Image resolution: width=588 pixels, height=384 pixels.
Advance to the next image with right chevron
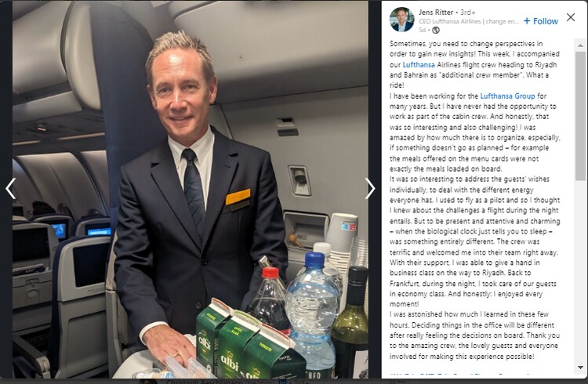click(370, 188)
